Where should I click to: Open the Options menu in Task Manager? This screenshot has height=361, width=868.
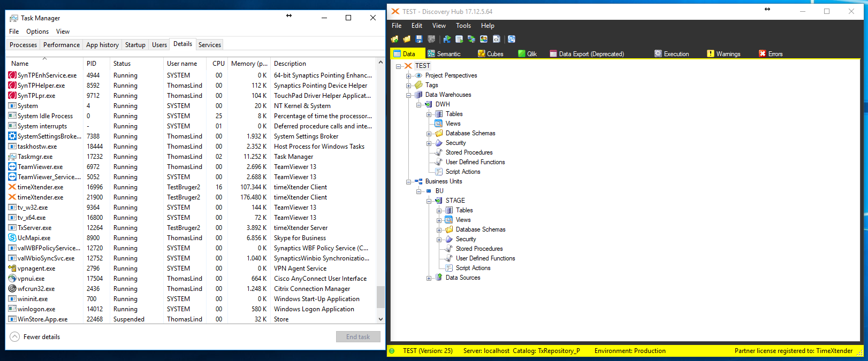click(x=37, y=32)
